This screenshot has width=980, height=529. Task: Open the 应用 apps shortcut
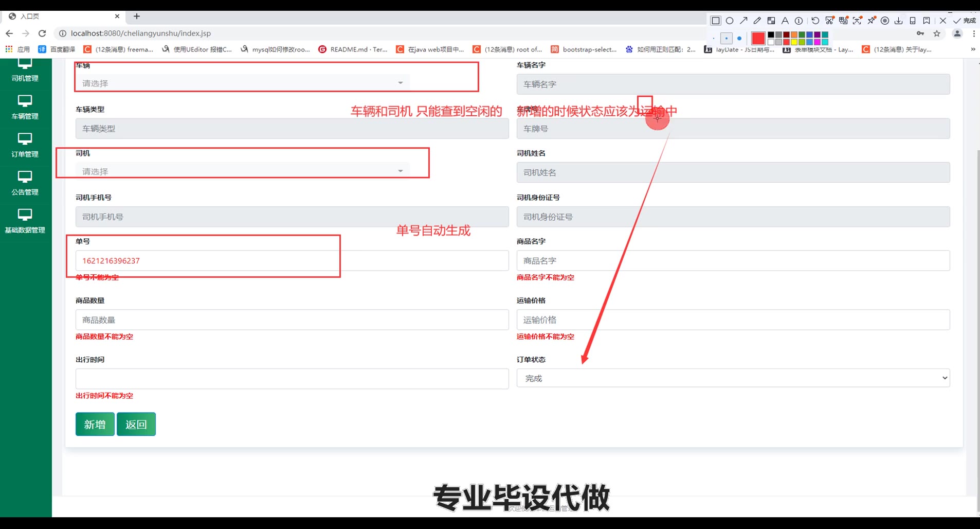[17, 49]
